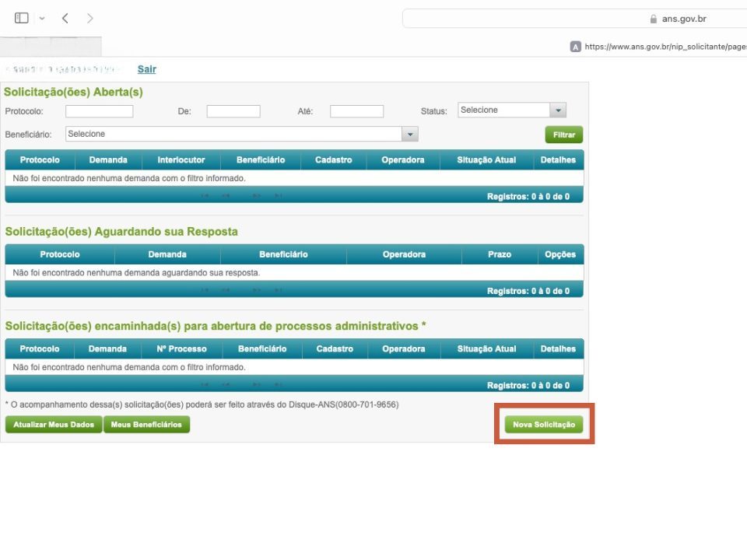Open the sidebar chevron dropdown in toolbar
The image size is (747, 560).
click(42, 18)
